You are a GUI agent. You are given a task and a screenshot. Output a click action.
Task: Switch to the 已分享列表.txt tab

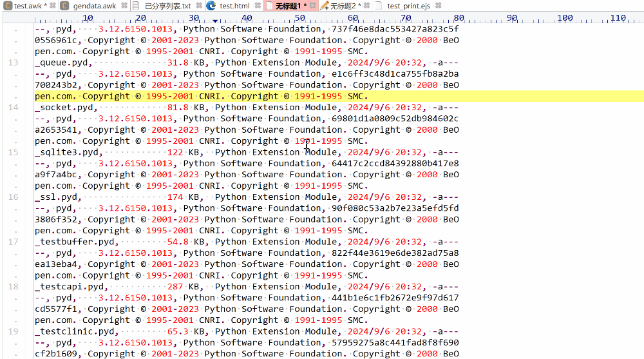167,6
